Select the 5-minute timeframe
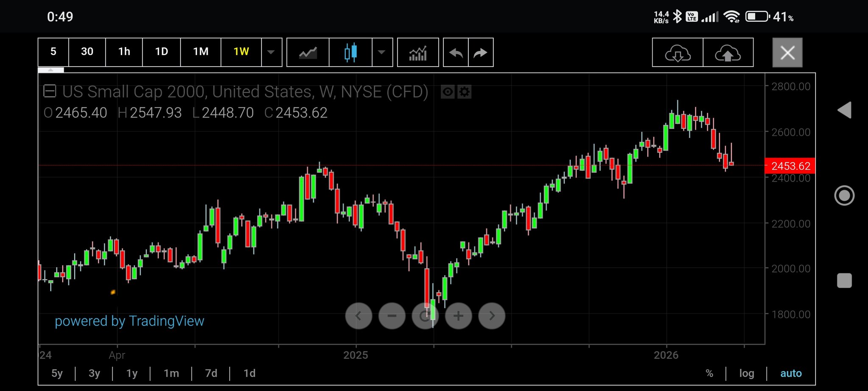 tap(53, 52)
